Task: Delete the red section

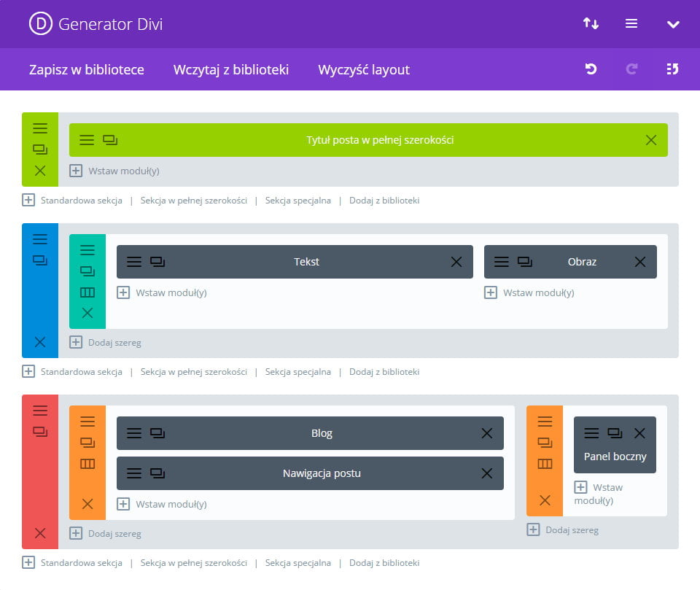Action: coord(40,533)
